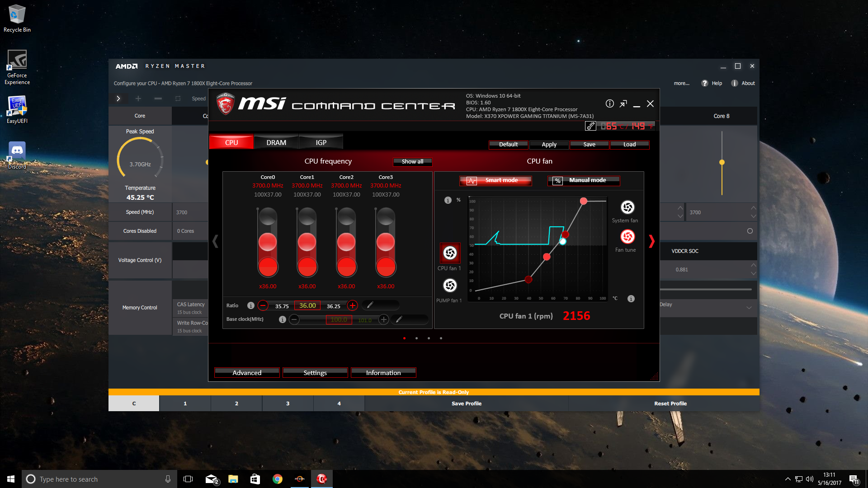Open the Discord desktop shortcut
Image resolution: width=868 pixels, height=488 pixels.
point(17,155)
